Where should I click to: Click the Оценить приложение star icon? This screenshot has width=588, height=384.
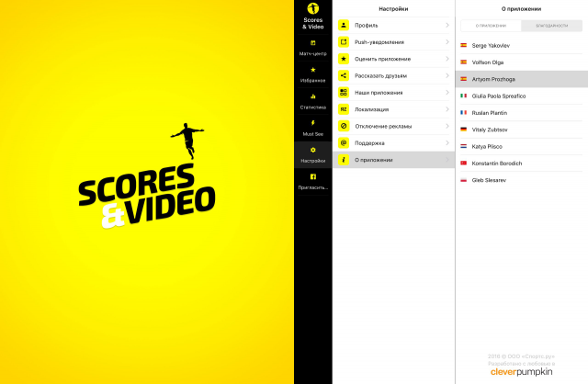click(344, 59)
